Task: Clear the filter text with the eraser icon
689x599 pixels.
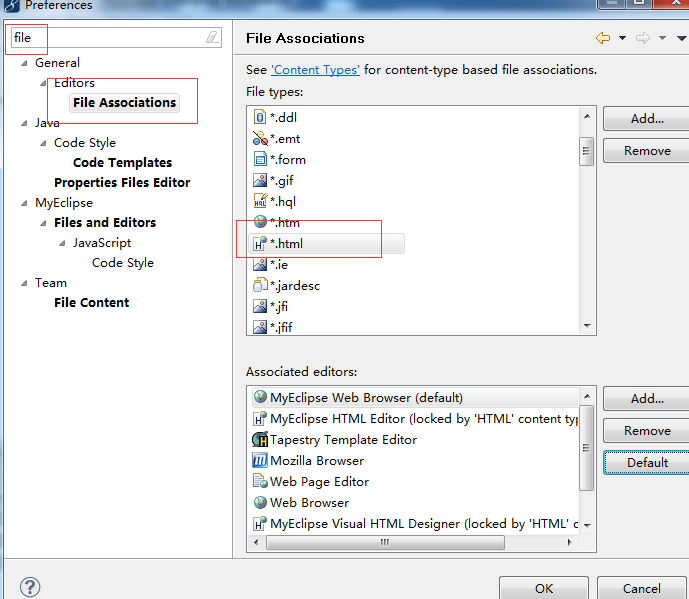Action: [212, 37]
